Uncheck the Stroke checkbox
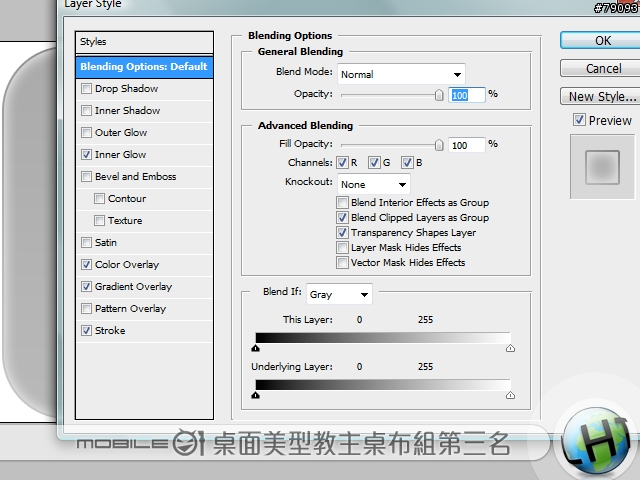 pos(86,331)
